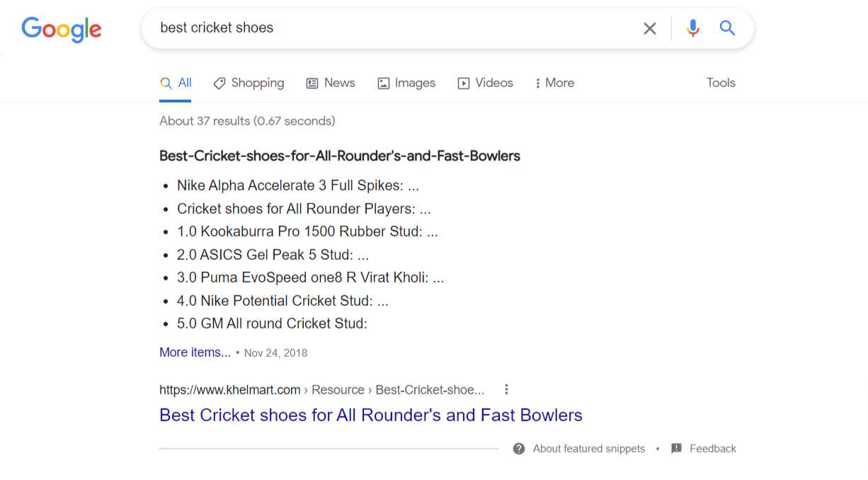Switch to the News tab
The width and height of the screenshot is (868, 480).
331,83
